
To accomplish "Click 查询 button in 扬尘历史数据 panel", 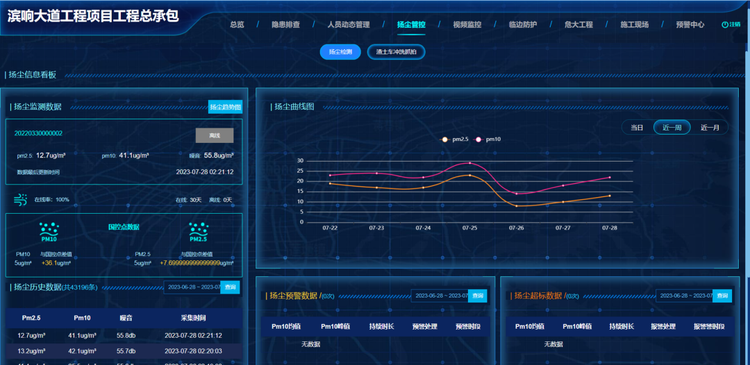I will [x=230, y=287].
